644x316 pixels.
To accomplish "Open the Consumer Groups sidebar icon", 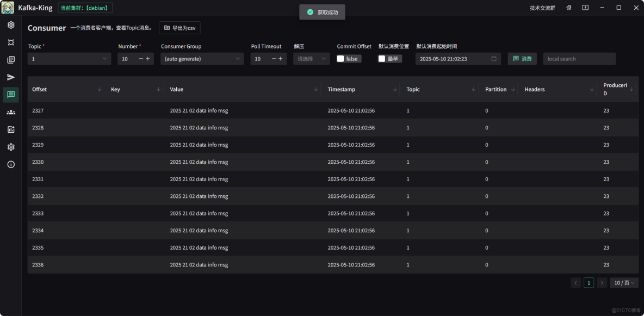I will coord(11,112).
